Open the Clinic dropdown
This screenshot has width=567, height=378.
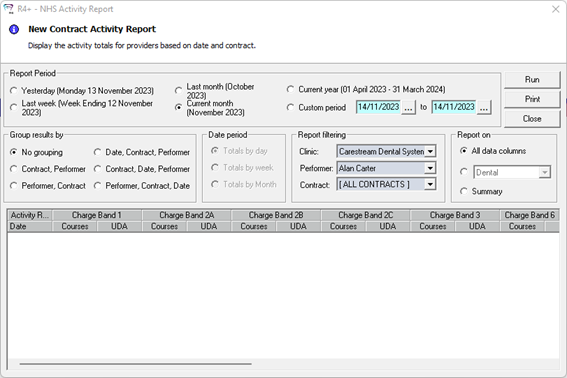tap(430, 151)
